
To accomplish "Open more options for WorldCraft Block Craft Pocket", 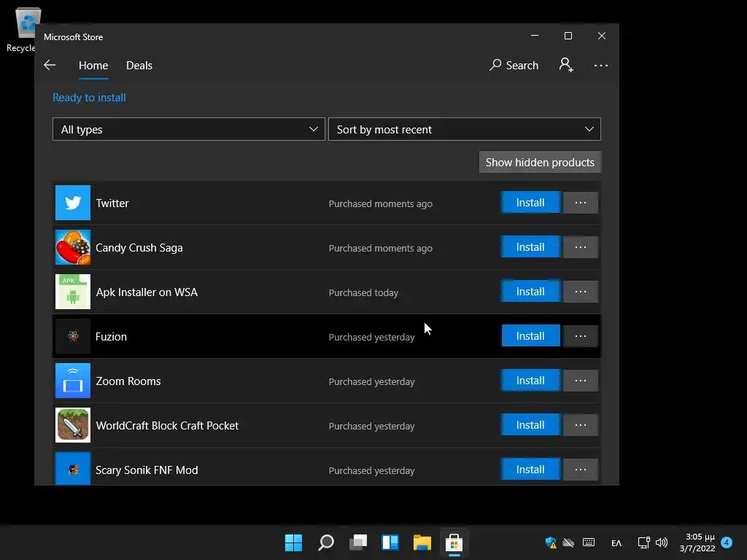I will [x=580, y=425].
